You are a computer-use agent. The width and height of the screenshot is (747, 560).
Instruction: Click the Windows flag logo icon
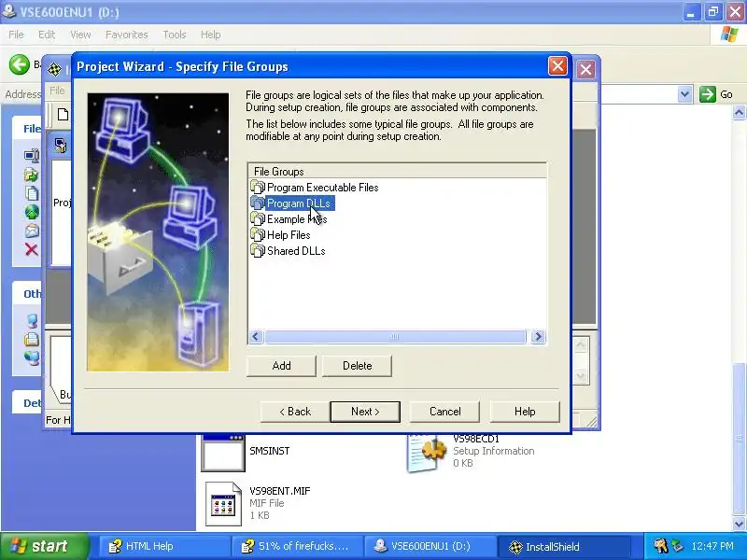click(x=729, y=35)
